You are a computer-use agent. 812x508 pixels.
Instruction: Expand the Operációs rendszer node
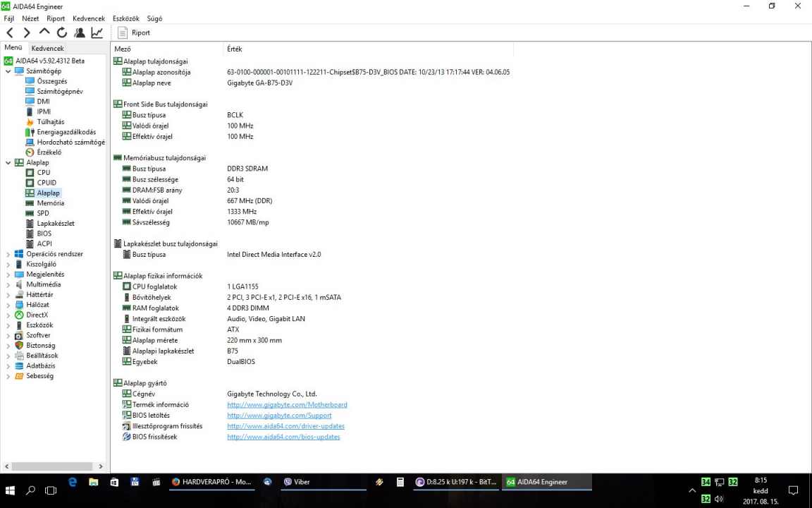coord(8,254)
